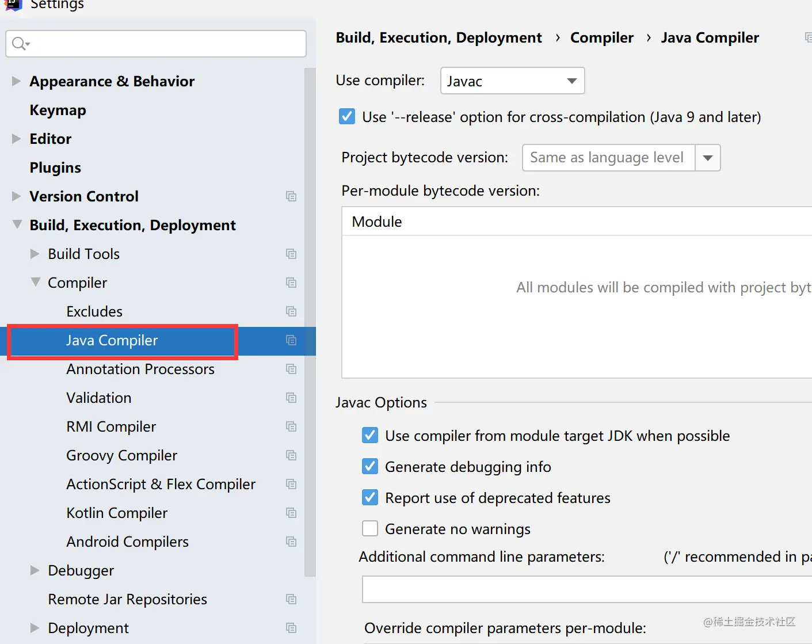Disable '--release' option for cross-compilation checkbox
The height and width of the screenshot is (644, 812).
click(x=347, y=117)
